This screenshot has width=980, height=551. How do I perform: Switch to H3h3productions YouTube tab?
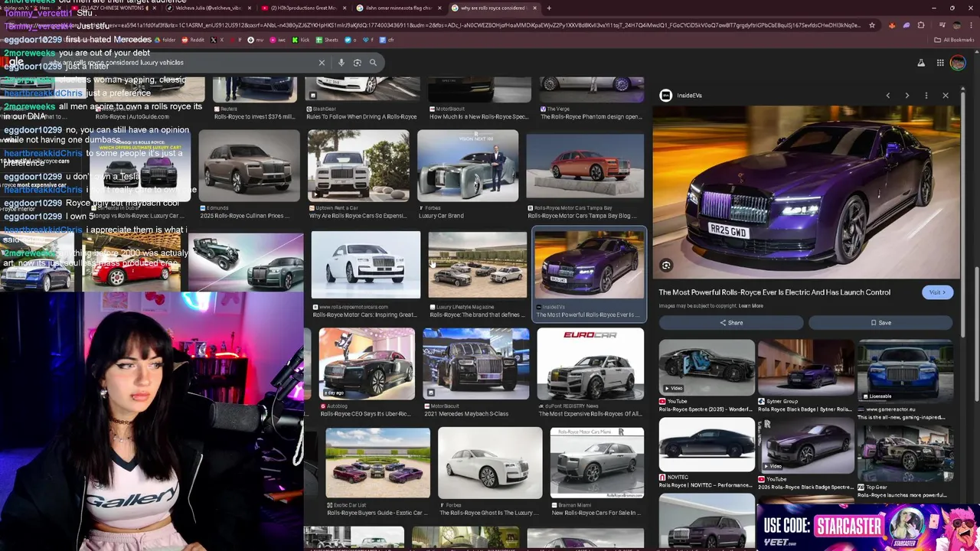pos(302,8)
